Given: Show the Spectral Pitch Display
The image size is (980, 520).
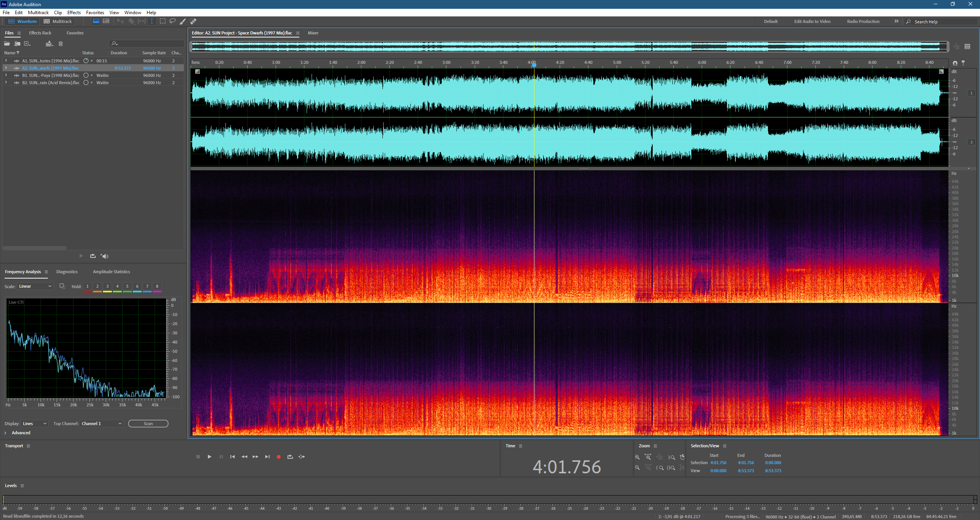Looking at the screenshot, I should point(106,21).
